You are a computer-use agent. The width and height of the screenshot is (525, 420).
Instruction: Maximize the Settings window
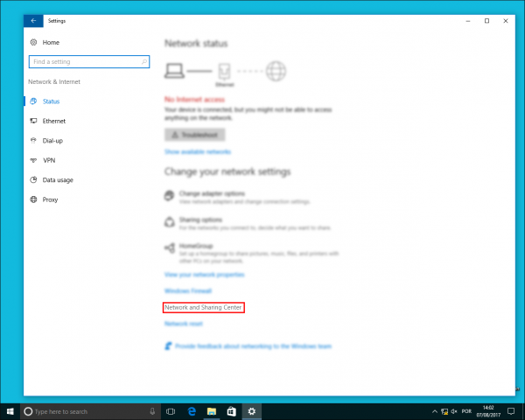click(486, 21)
